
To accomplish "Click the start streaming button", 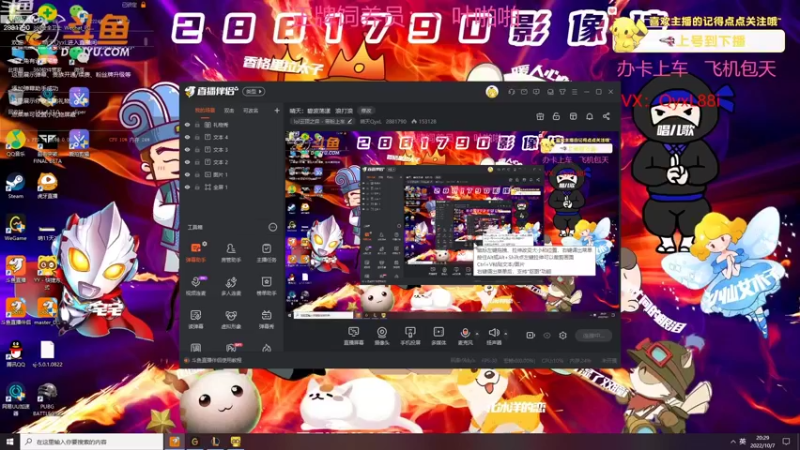I will 594,335.
